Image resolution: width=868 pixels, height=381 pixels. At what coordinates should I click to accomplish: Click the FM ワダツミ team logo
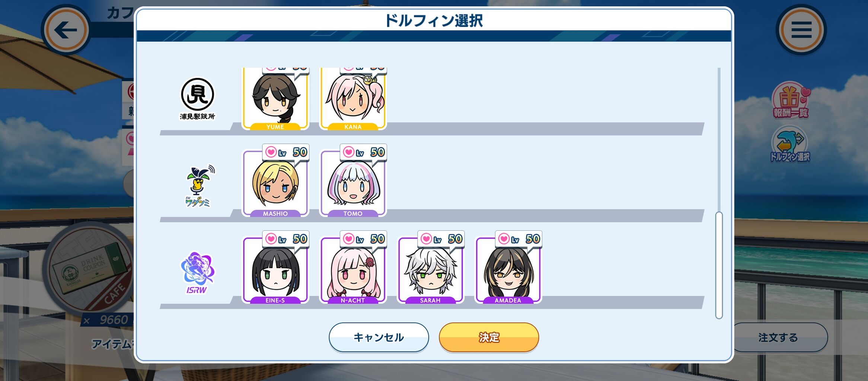(x=199, y=186)
